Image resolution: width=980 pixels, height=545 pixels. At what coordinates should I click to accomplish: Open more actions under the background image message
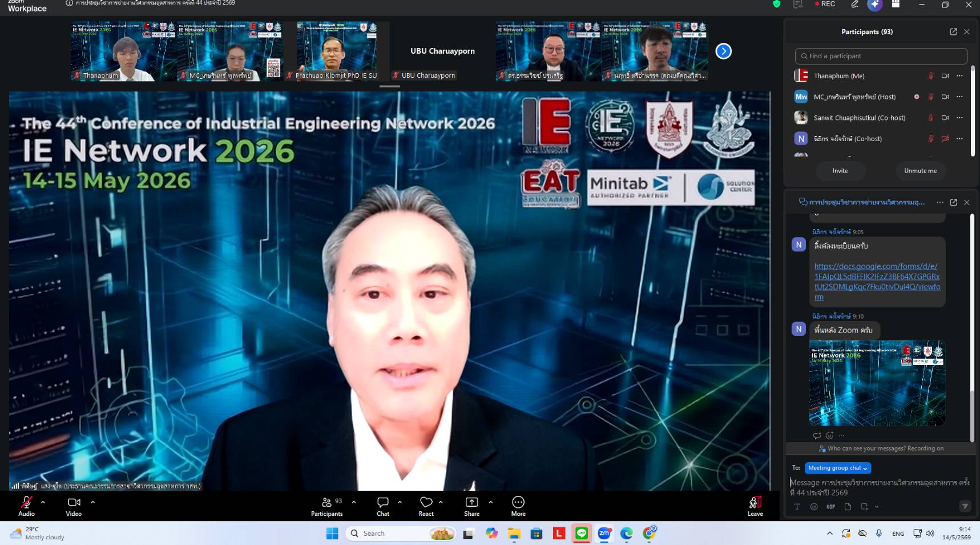tap(841, 435)
